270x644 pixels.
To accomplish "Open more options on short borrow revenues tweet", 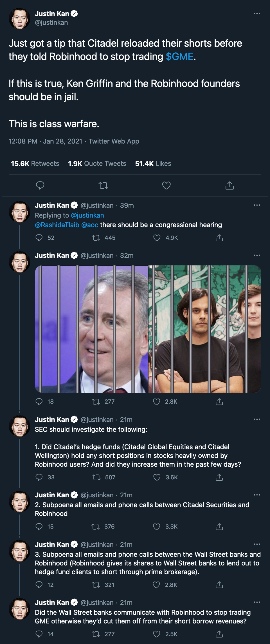I will [x=257, y=602].
